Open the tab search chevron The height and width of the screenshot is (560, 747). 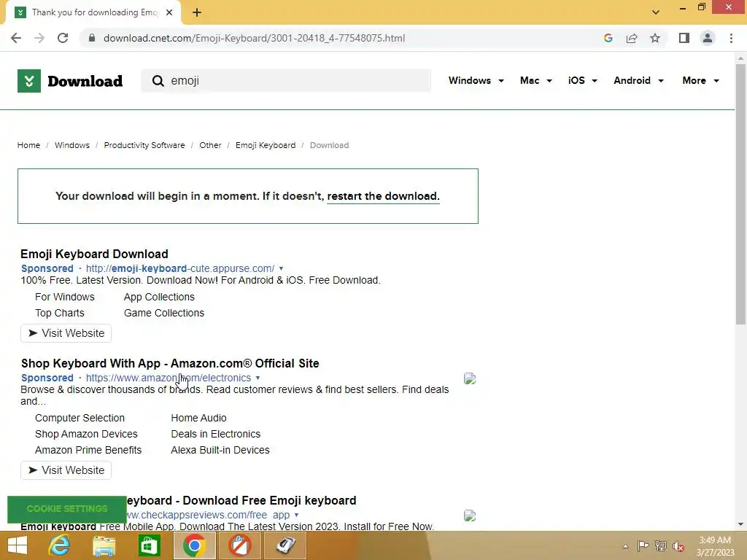click(656, 12)
